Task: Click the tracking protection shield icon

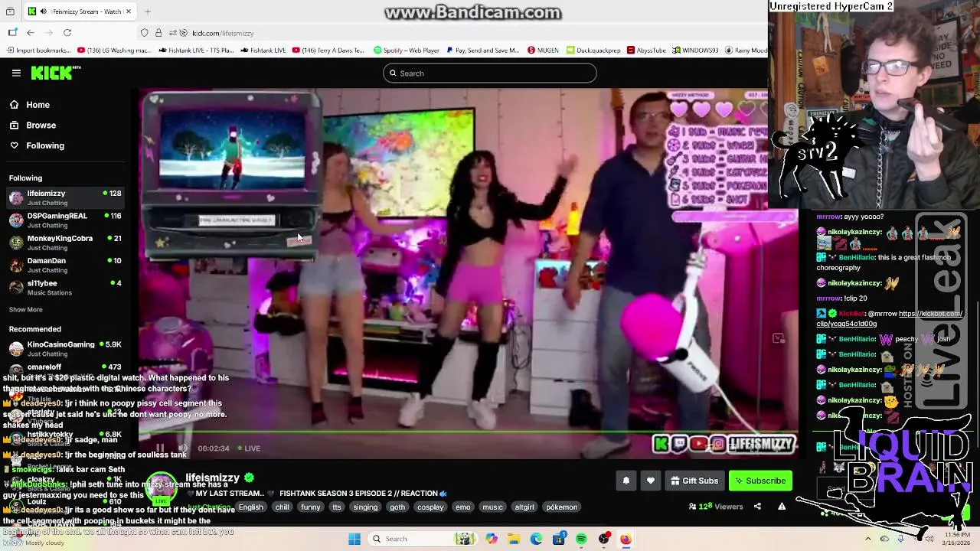Action: [144, 33]
